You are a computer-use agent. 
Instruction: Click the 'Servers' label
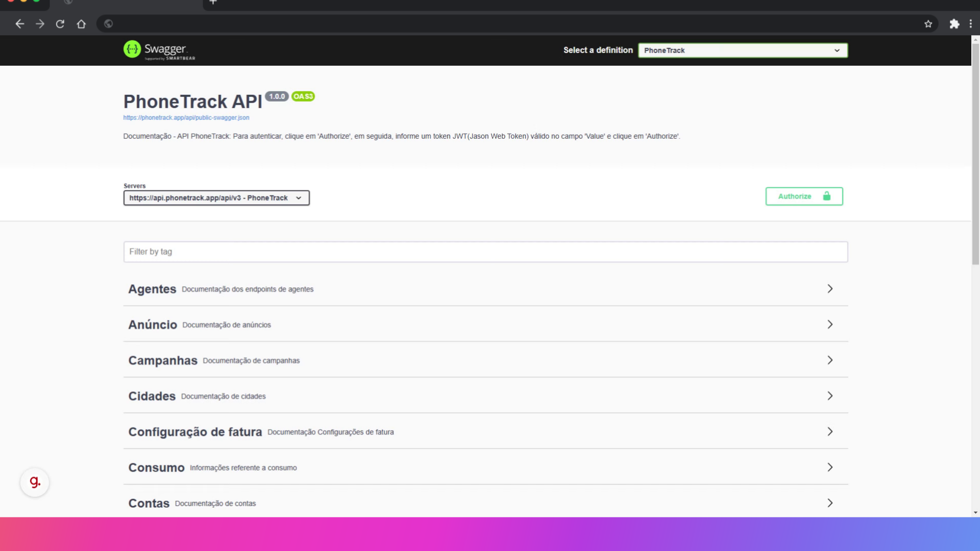pos(134,186)
